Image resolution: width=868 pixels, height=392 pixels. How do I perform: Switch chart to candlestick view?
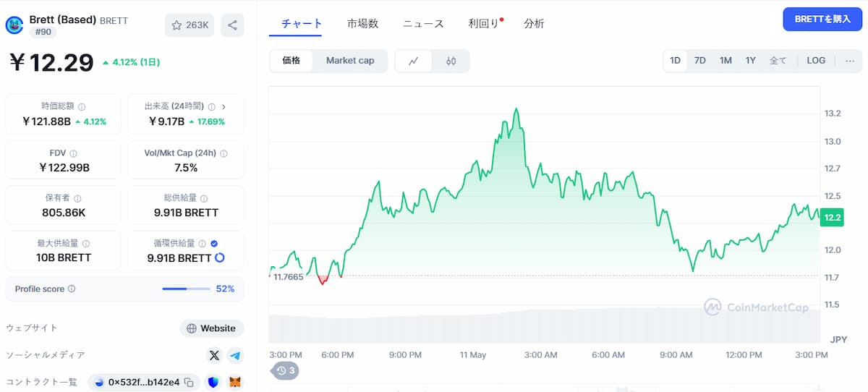pos(451,61)
